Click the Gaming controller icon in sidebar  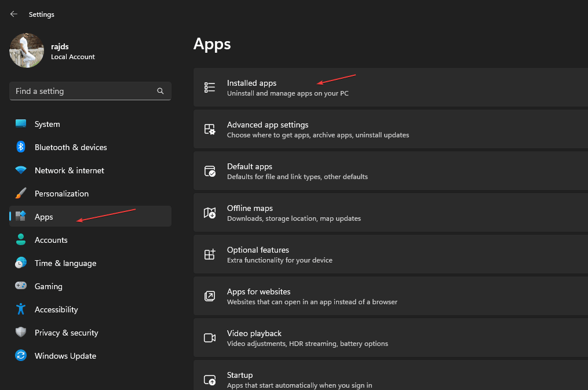pos(21,286)
